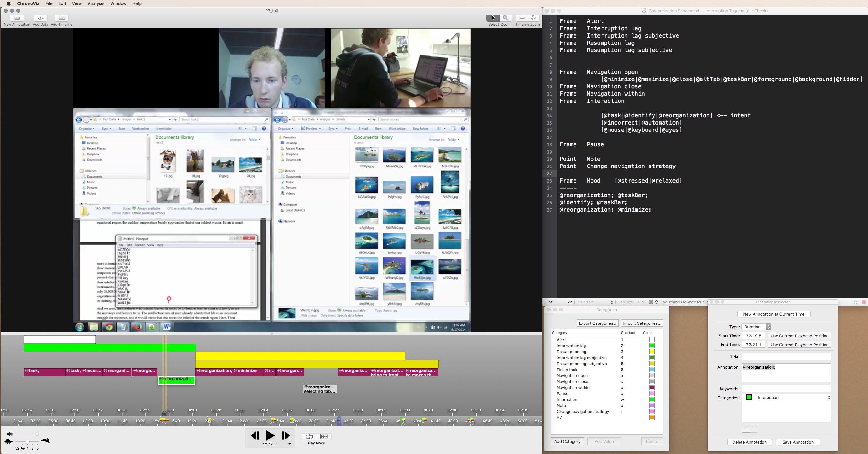Open the Edit menu

tap(62, 3)
